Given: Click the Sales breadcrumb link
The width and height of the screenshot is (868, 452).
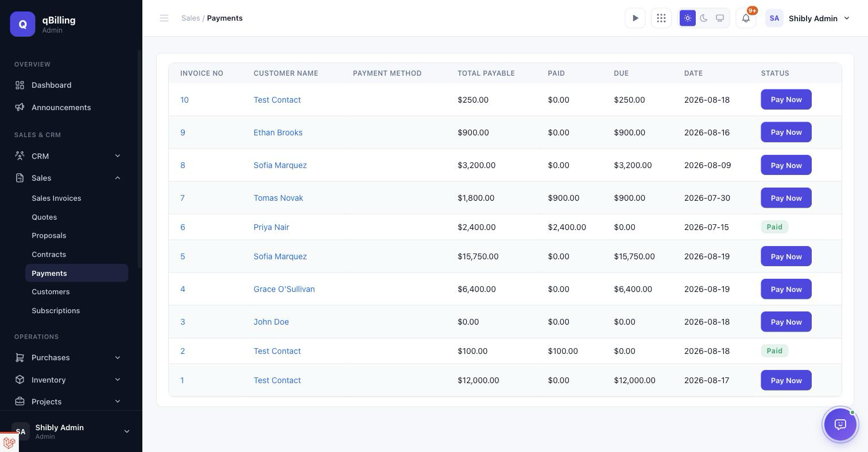Looking at the screenshot, I should 191,18.
